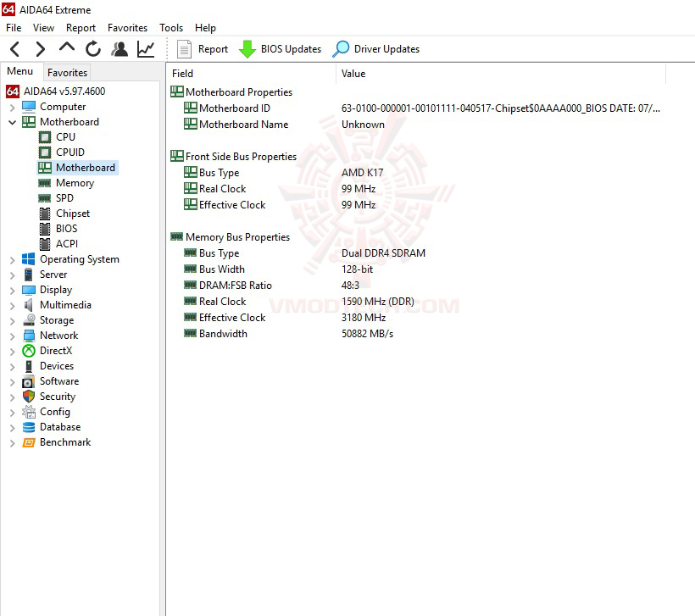The height and width of the screenshot is (616, 695).
Task: Expand the Devices tree node
Action: point(13,367)
